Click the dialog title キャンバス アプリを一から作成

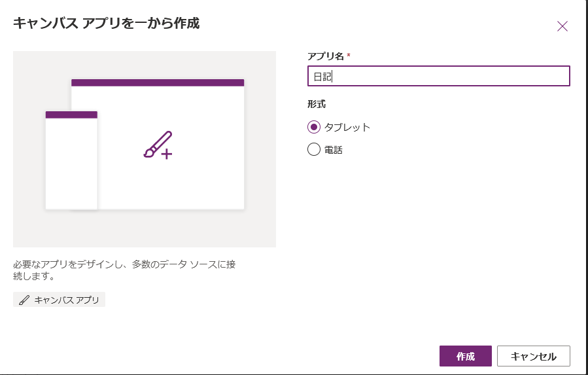[107, 24]
